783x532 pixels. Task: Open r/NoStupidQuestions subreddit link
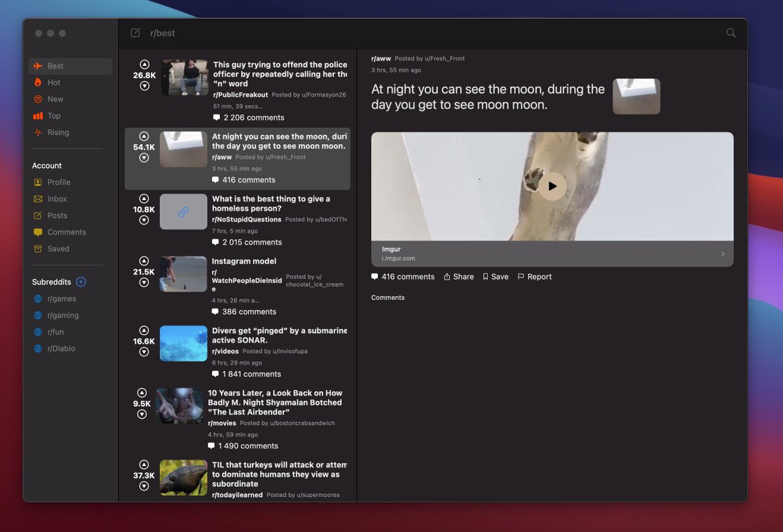[x=247, y=219]
